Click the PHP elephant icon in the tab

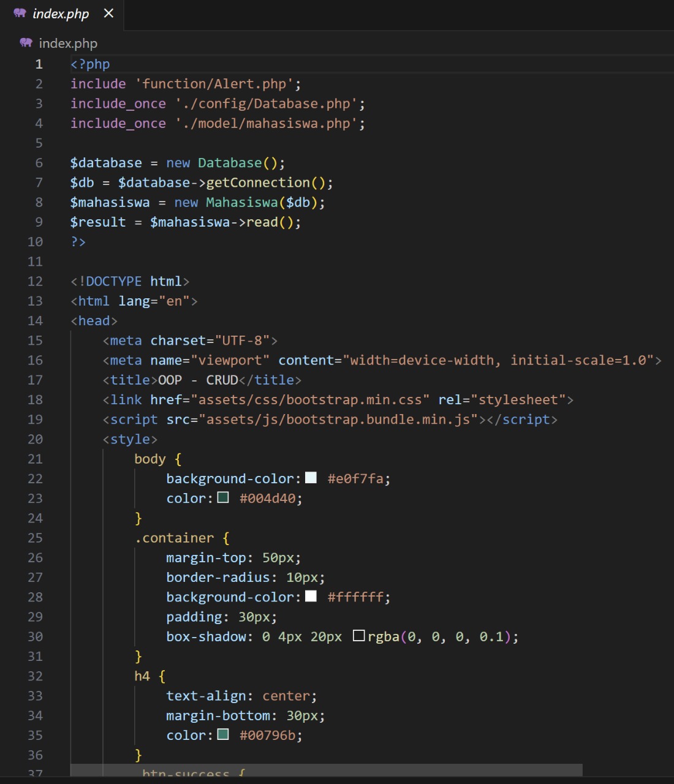pos(20,13)
